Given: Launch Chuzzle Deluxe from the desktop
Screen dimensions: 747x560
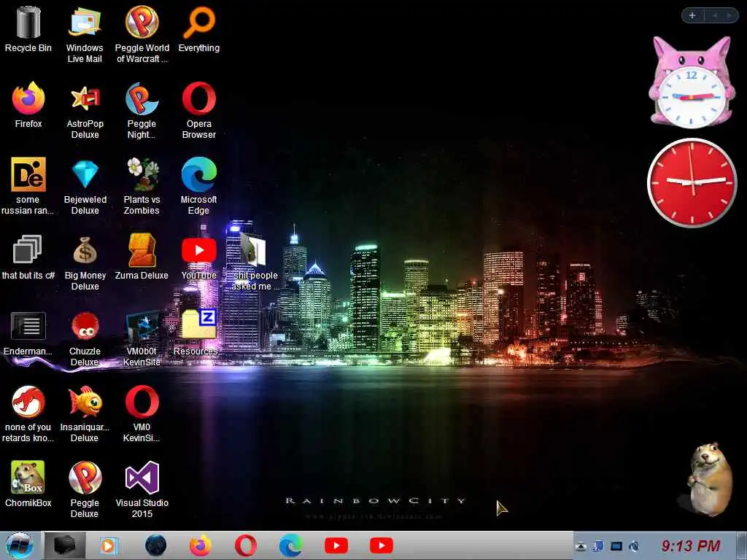Looking at the screenshot, I should pyautogui.click(x=85, y=338).
